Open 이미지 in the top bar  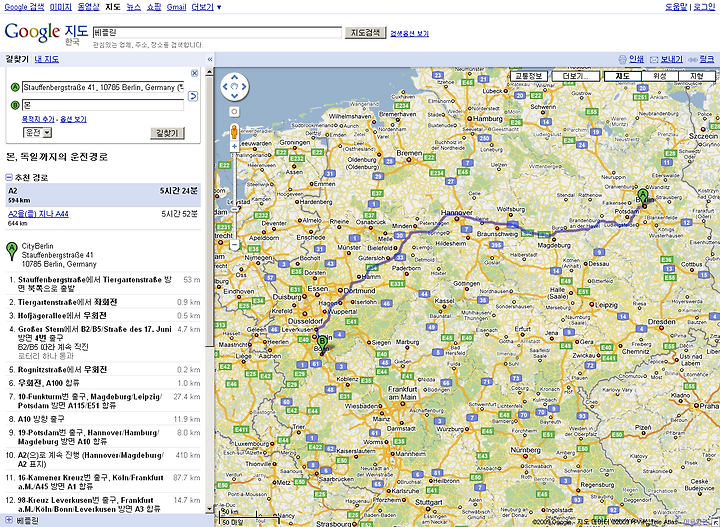click(61, 7)
